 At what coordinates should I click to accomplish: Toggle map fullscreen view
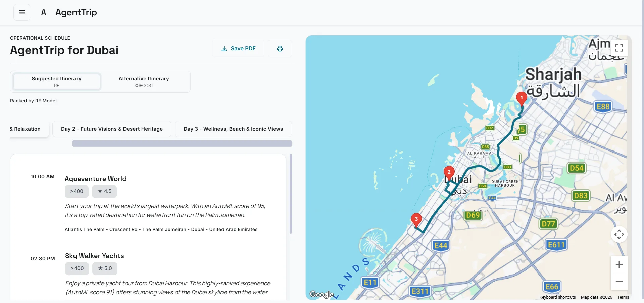pyautogui.click(x=619, y=48)
